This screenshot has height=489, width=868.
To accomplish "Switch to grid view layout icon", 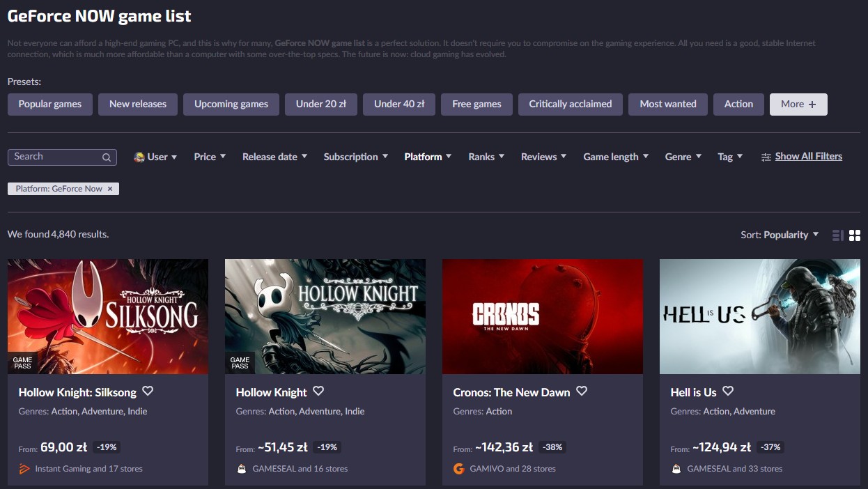I will pos(855,235).
